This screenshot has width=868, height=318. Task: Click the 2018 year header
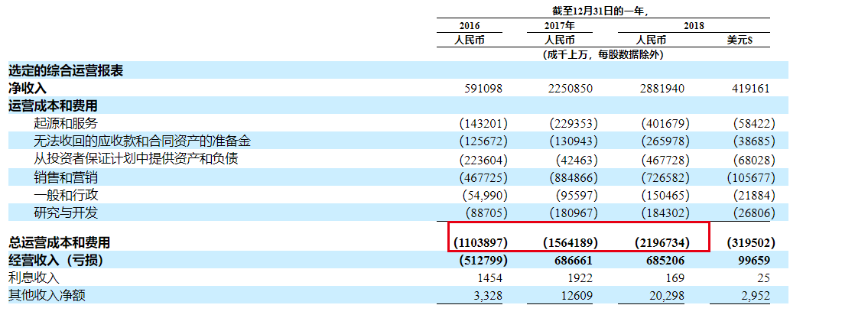(694, 26)
